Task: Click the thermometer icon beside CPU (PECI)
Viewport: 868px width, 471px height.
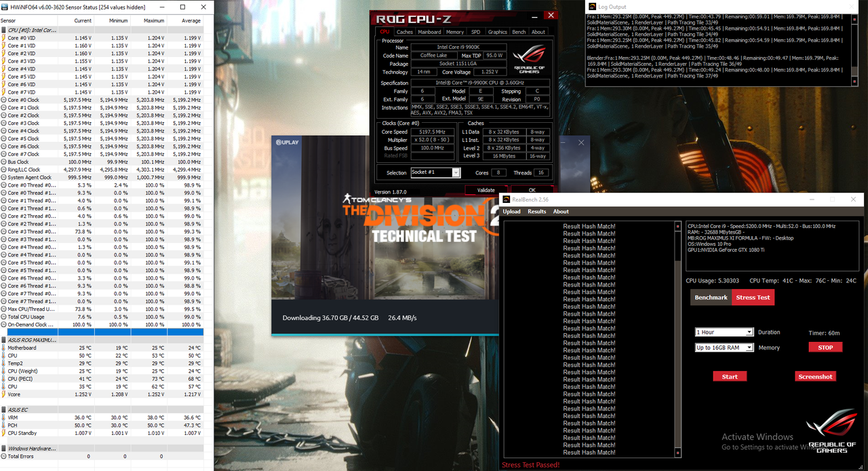Action: coord(3,379)
